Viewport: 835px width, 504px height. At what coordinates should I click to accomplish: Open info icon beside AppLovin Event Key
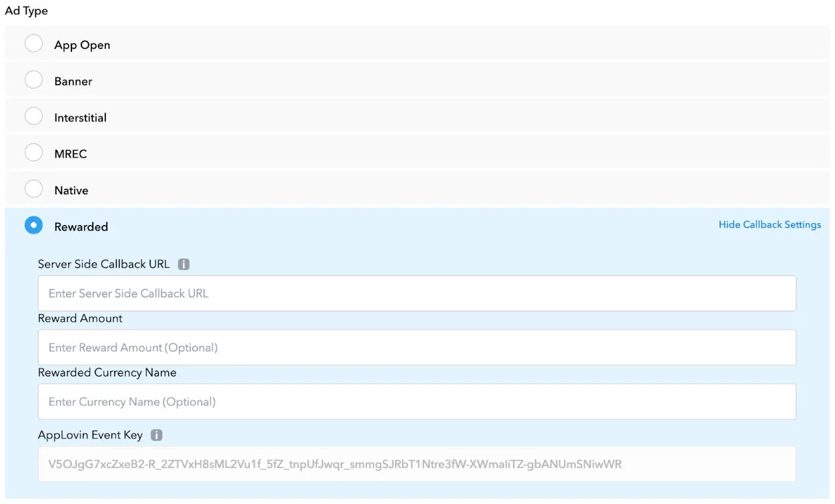(x=157, y=435)
